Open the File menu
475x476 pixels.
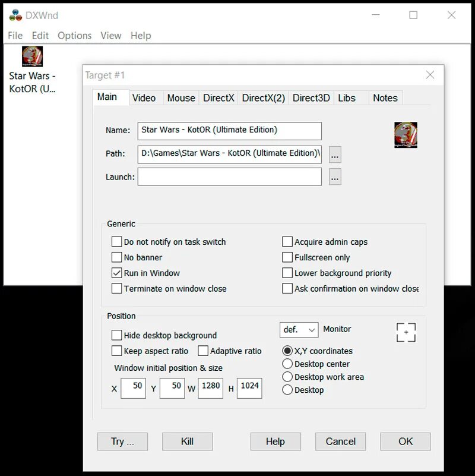pyautogui.click(x=15, y=36)
